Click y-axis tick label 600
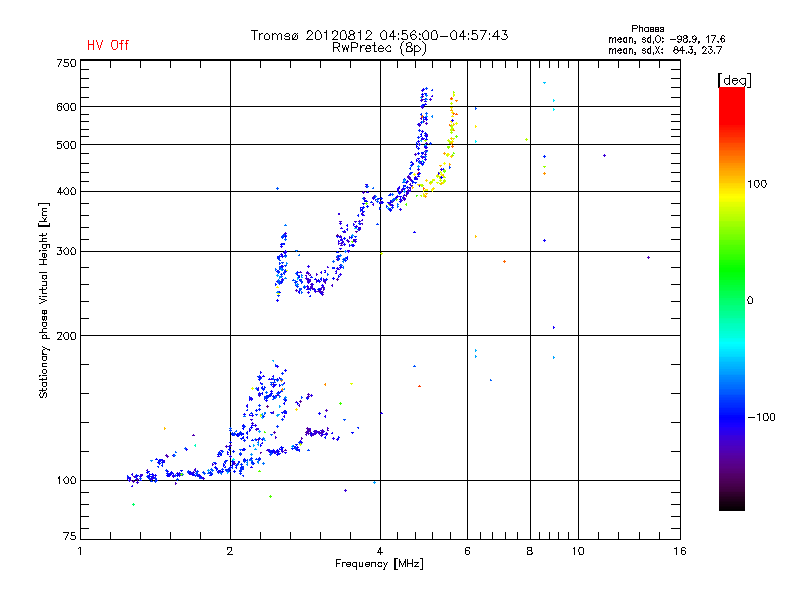800x600 pixels. [x=66, y=107]
